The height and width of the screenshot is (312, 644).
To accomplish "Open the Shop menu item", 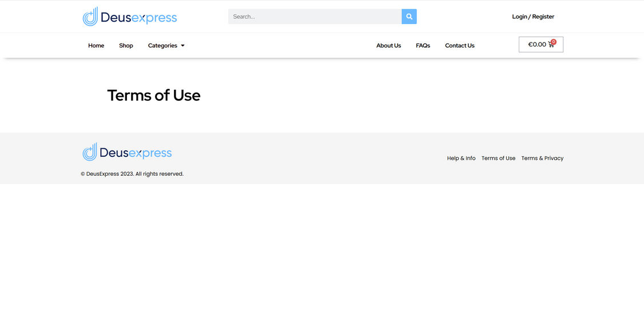I will point(126,46).
